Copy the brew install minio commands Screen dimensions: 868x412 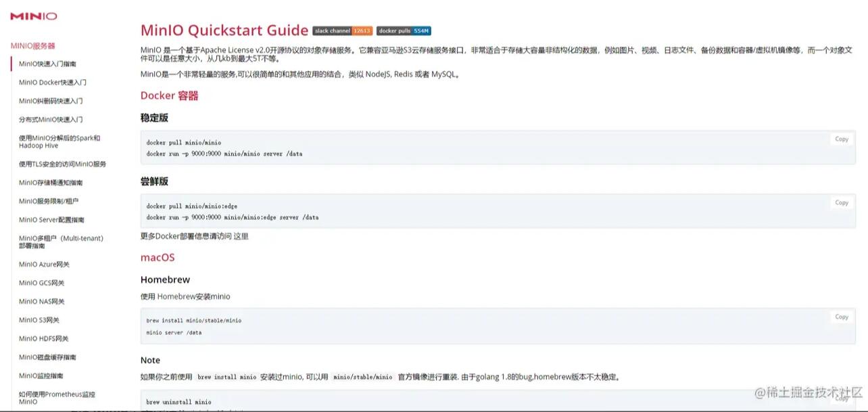pos(842,317)
